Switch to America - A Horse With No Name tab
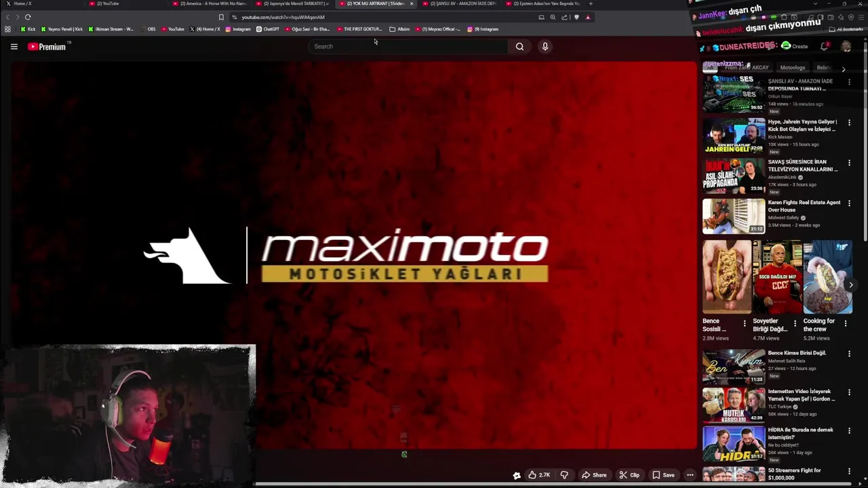 point(209,3)
